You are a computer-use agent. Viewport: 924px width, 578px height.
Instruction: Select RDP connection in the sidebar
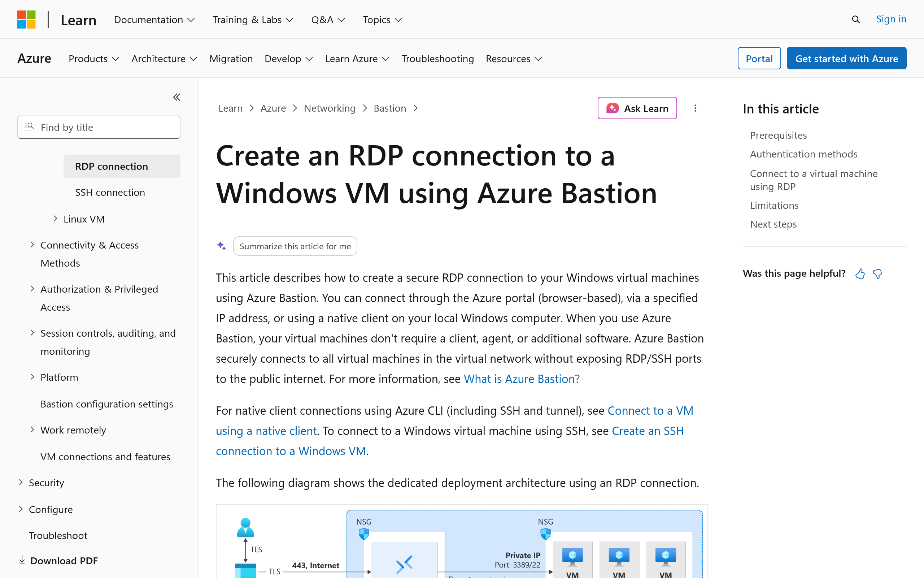coord(122,166)
